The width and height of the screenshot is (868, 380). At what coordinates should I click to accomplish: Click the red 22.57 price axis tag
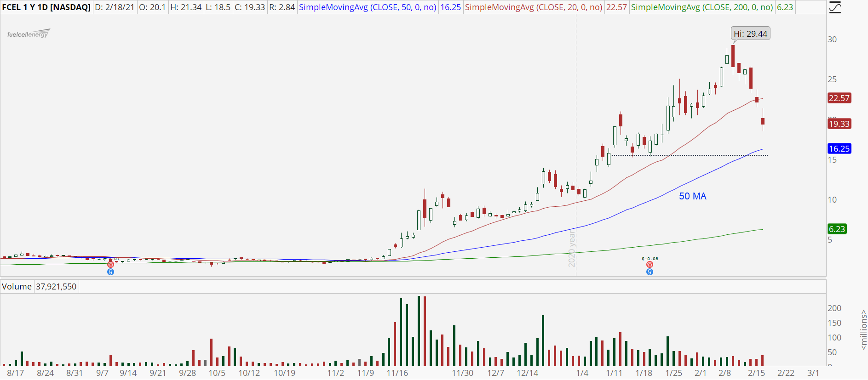(839, 98)
